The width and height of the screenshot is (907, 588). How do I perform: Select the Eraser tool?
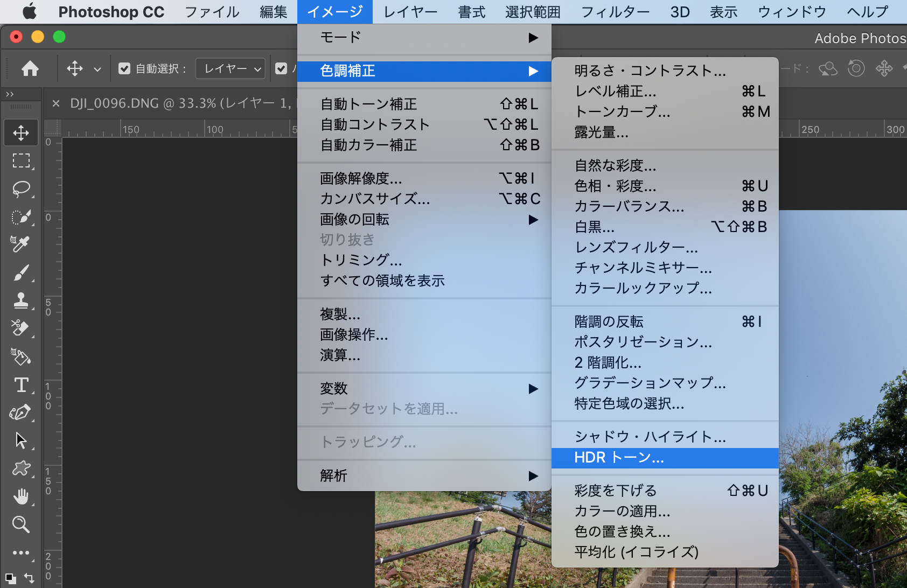coord(21,328)
